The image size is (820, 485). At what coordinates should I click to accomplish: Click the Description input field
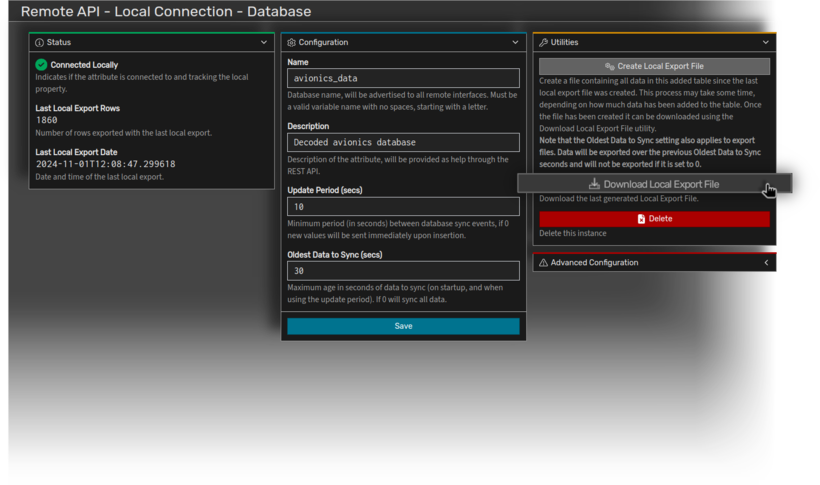coord(403,142)
